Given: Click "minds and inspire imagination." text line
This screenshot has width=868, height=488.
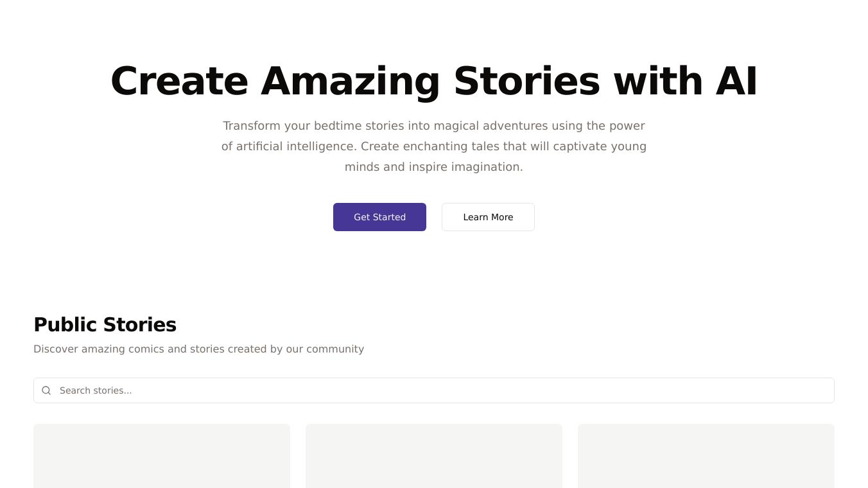Looking at the screenshot, I should click(x=434, y=167).
